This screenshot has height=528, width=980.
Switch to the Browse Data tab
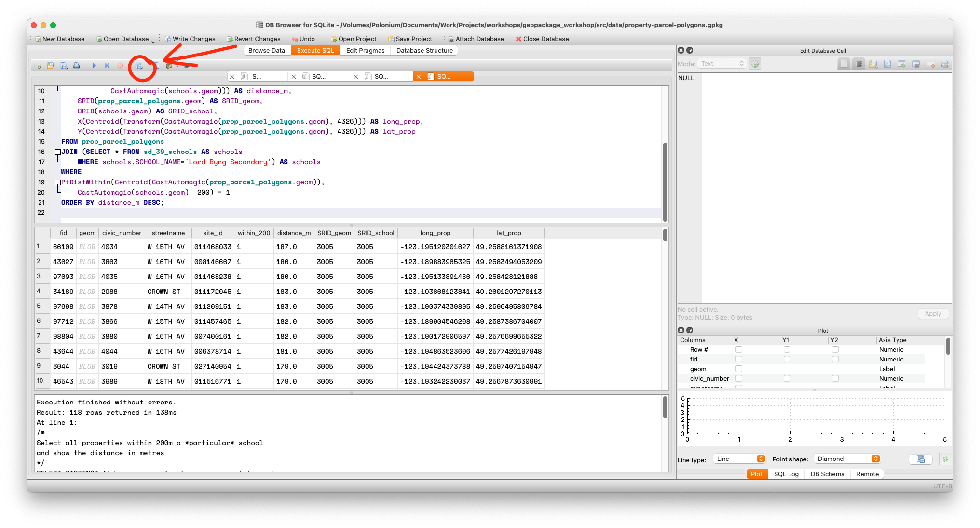(267, 50)
